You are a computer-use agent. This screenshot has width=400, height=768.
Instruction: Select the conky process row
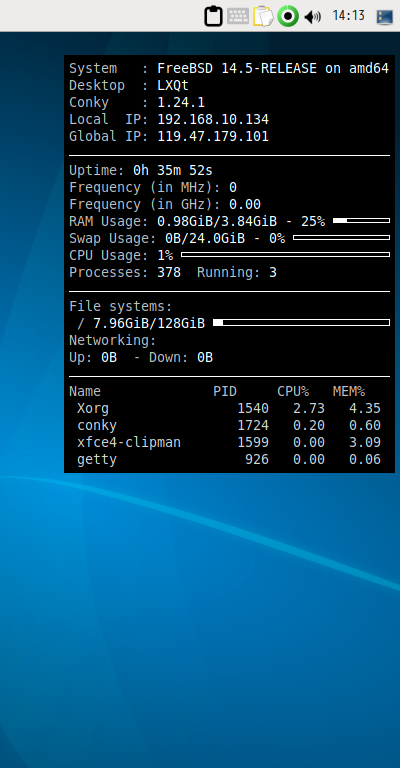click(x=229, y=426)
